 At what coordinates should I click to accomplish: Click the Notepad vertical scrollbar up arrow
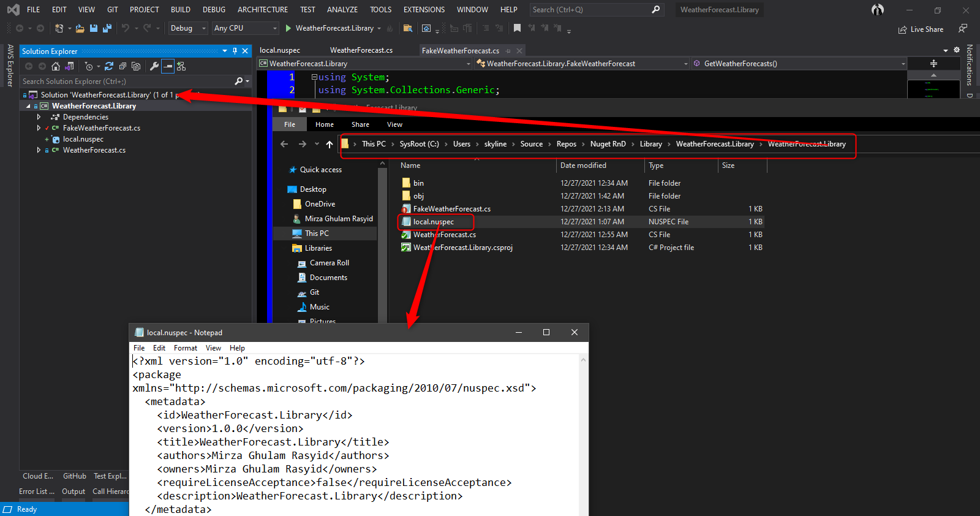pos(583,360)
